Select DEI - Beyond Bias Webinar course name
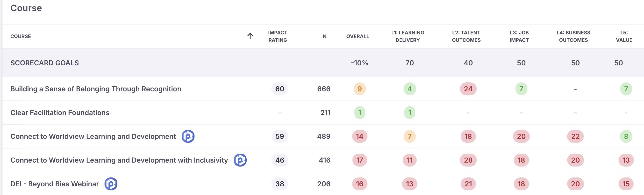 click(x=55, y=184)
